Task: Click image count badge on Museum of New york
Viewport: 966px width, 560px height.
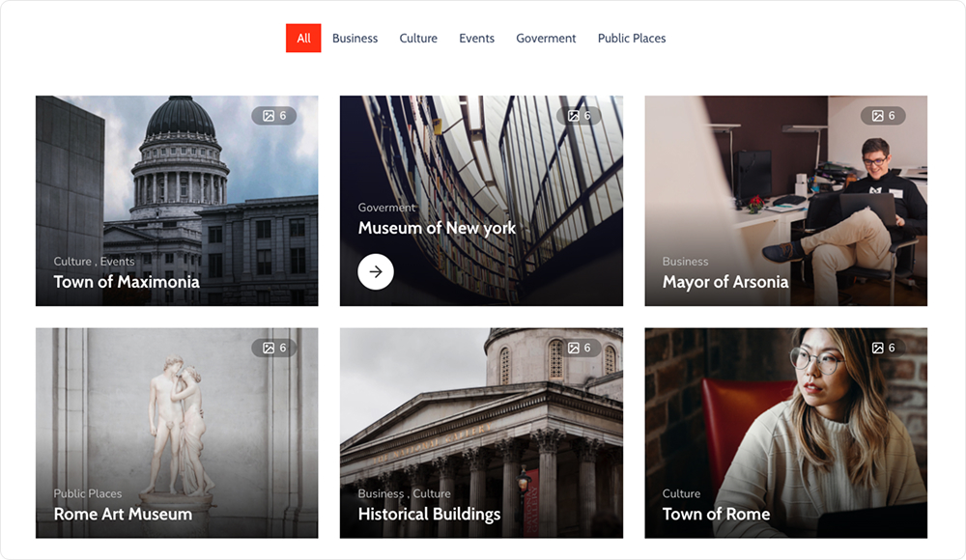Action: [x=579, y=116]
